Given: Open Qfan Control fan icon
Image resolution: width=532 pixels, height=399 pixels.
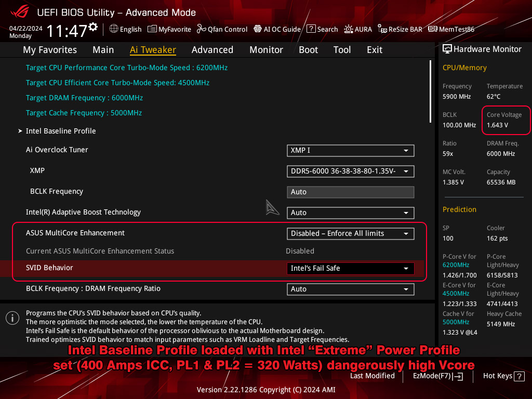Looking at the screenshot, I should 201,29.
